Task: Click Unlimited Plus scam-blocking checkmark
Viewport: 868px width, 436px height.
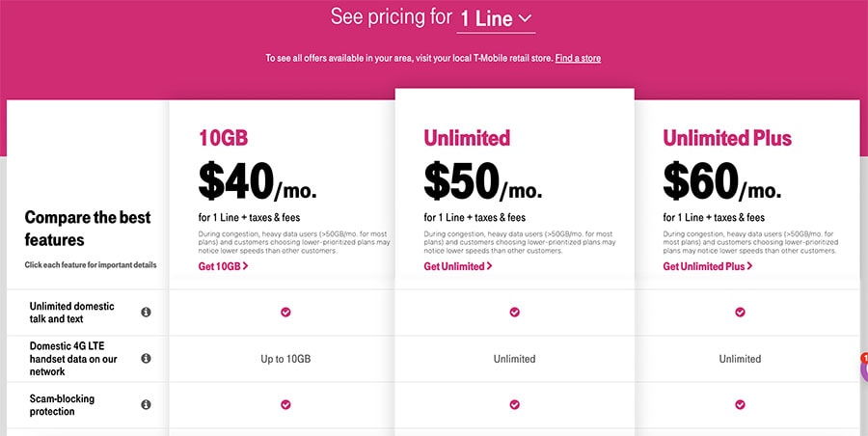Action: 740,405
